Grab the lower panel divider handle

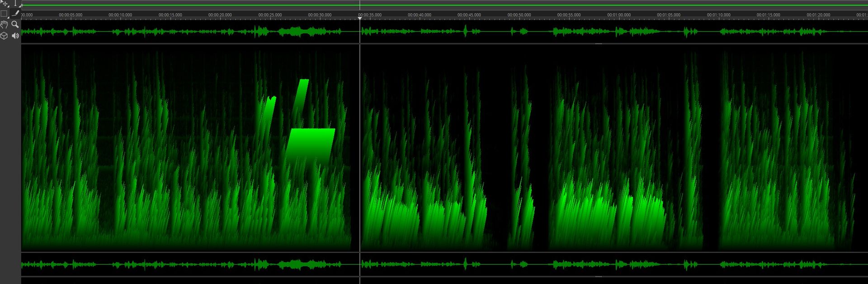(x=598, y=276)
